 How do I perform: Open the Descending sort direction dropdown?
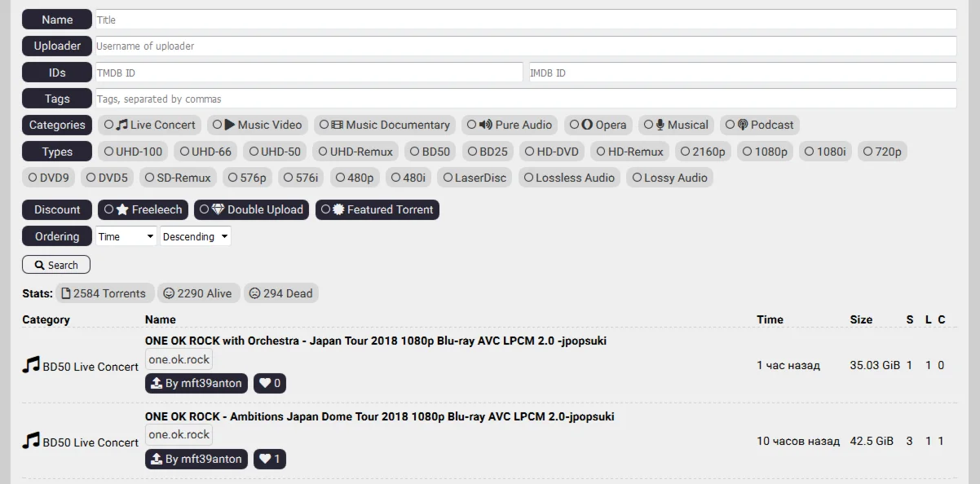click(196, 236)
